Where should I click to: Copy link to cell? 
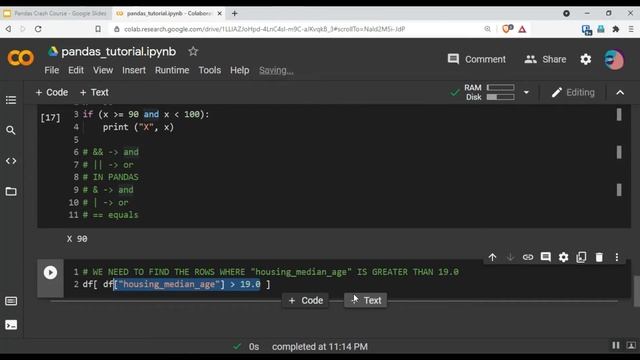(528, 257)
